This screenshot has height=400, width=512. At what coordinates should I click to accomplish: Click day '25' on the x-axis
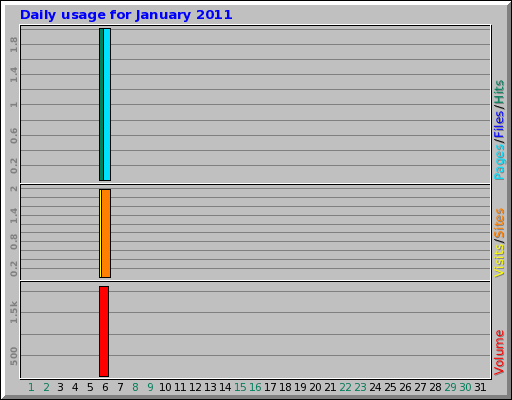(x=390, y=387)
